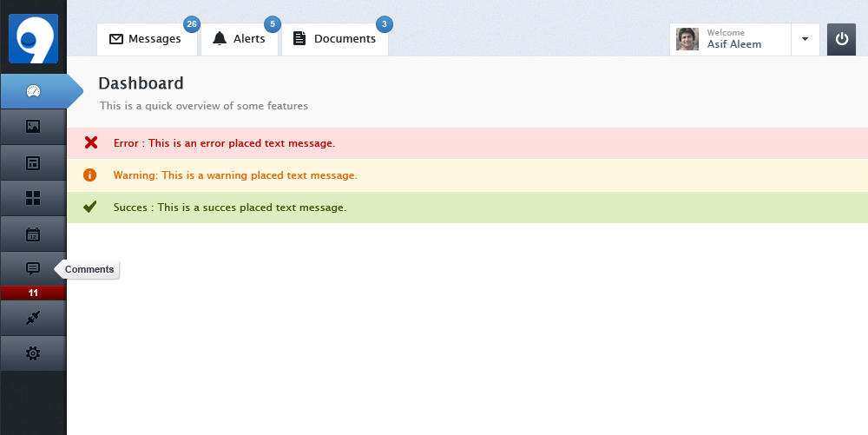Image resolution: width=868 pixels, height=435 pixels.
Task: Open the Comments speech bubble icon
Action: (33, 268)
